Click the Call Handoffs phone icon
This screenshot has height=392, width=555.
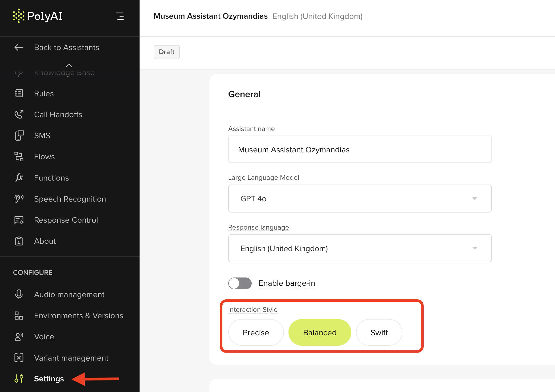point(19,115)
